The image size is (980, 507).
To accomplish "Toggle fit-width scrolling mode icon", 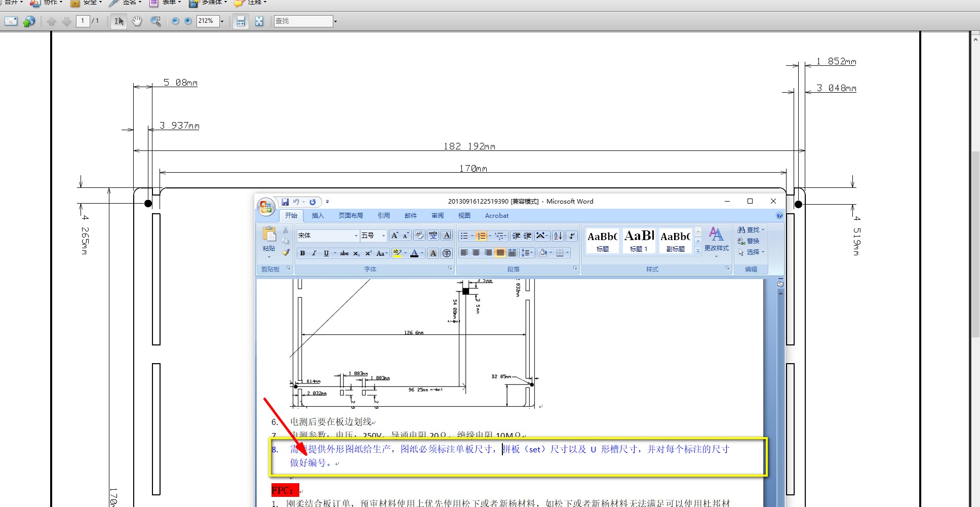I will coord(241,21).
